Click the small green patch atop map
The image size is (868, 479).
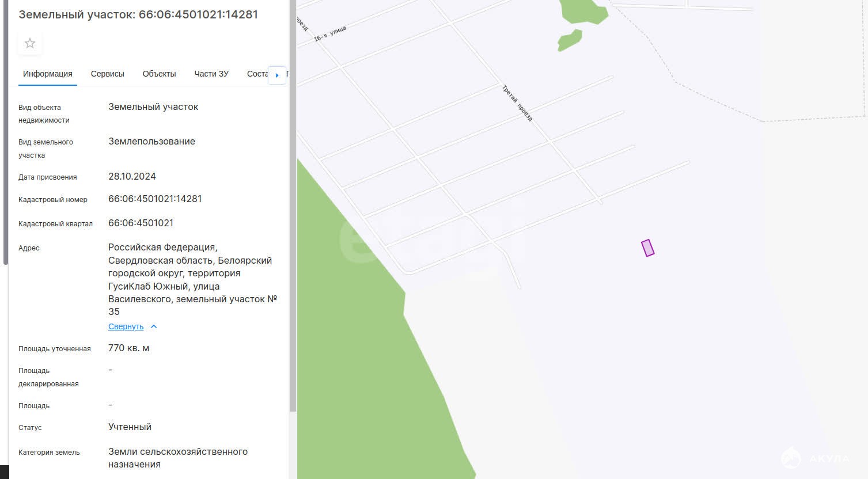tap(569, 40)
